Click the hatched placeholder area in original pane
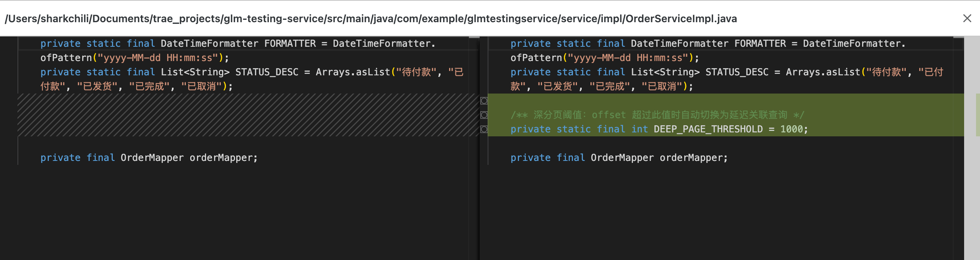Screen dimensions: 980x260 [246, 115]
